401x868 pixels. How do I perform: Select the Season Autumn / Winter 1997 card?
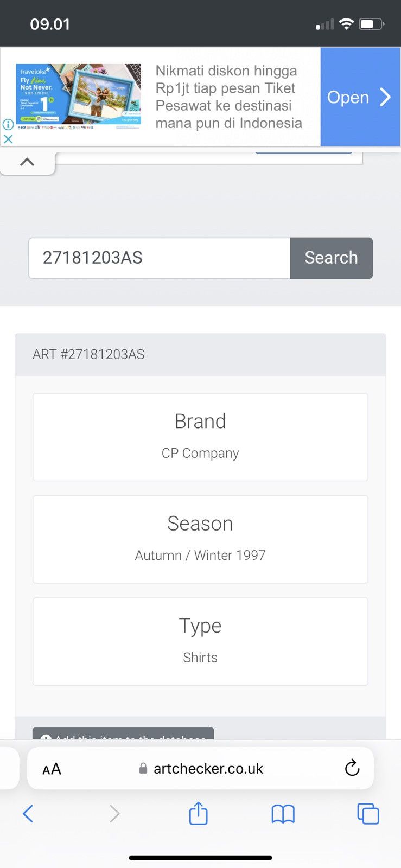[200, 539]
